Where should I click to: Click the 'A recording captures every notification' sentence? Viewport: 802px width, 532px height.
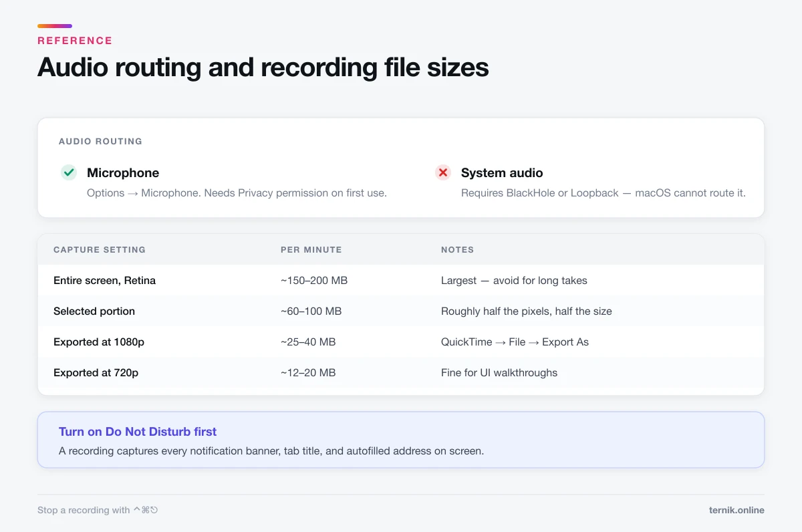(271, 451)
